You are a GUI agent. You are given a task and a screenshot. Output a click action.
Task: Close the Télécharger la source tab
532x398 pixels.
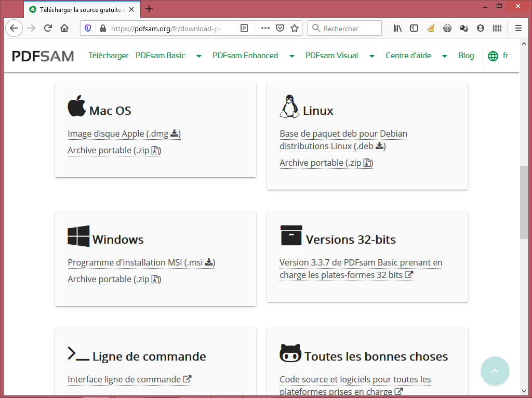[x=131, y=9]
